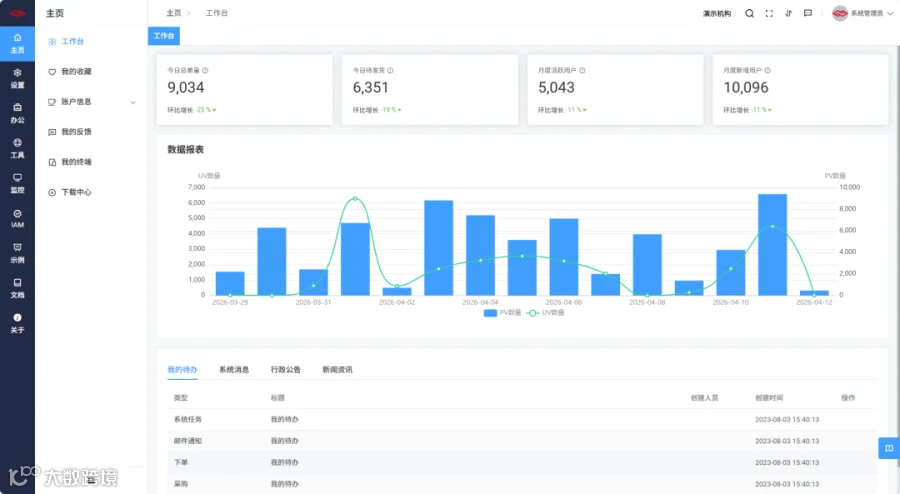Click the red logo at top-left corner
Image resolution: width=900 pixels, height=494 pixels.
[17, 13]
